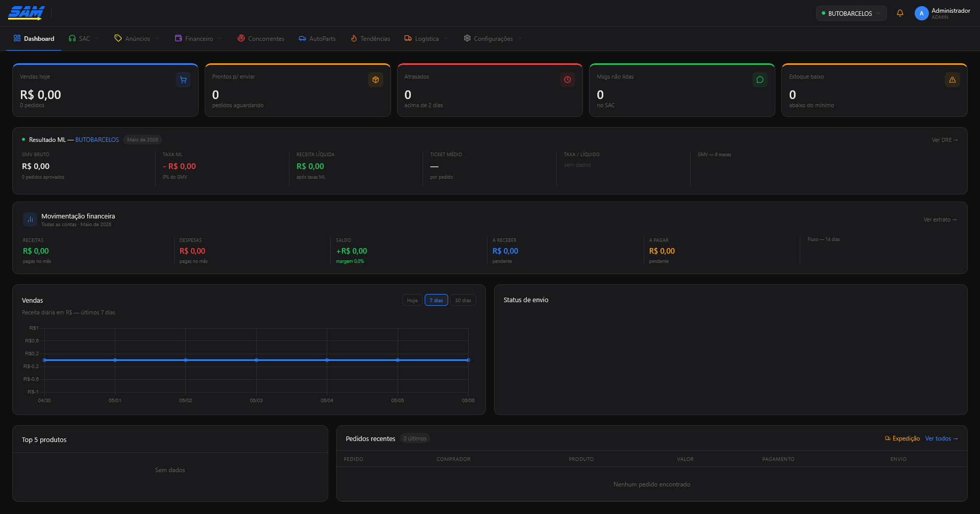Click the A PAGAR R$ 0,00 value

(661, 251)
